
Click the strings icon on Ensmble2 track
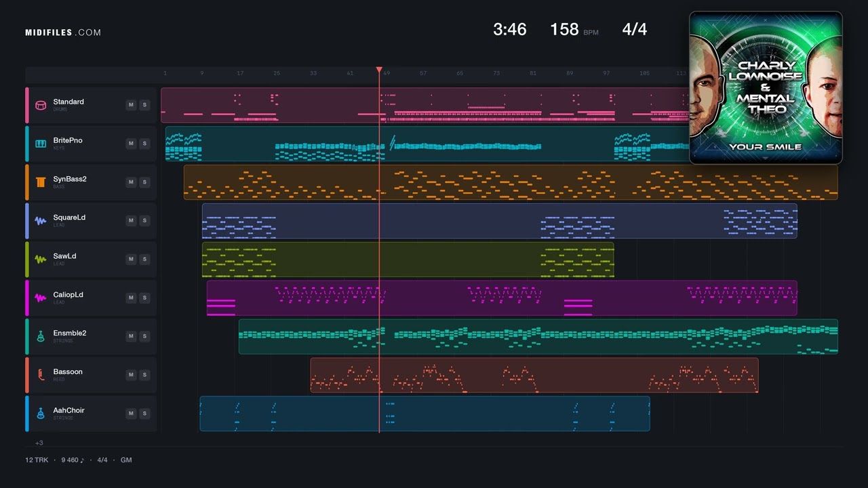[x=41, y=337]
